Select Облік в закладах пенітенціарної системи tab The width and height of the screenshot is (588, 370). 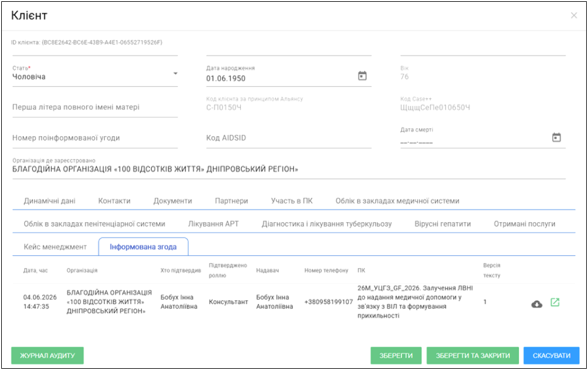tap(95, 224)
